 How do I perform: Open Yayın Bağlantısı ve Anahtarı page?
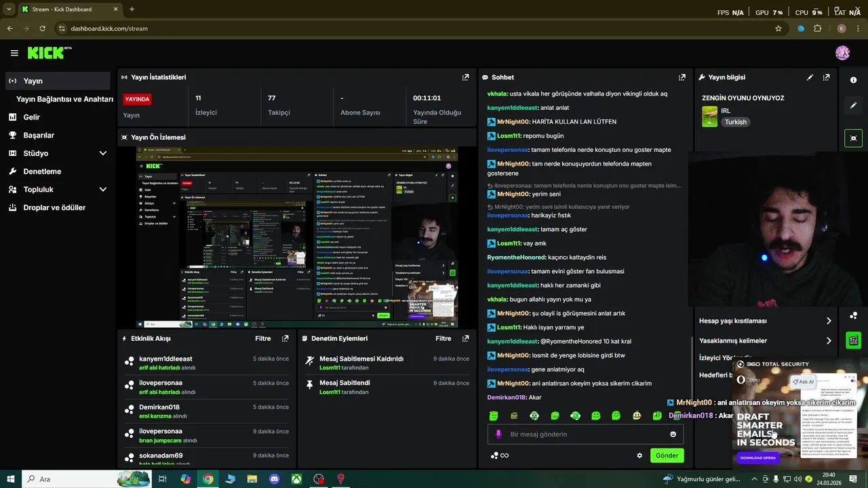(x=64, y=99)
